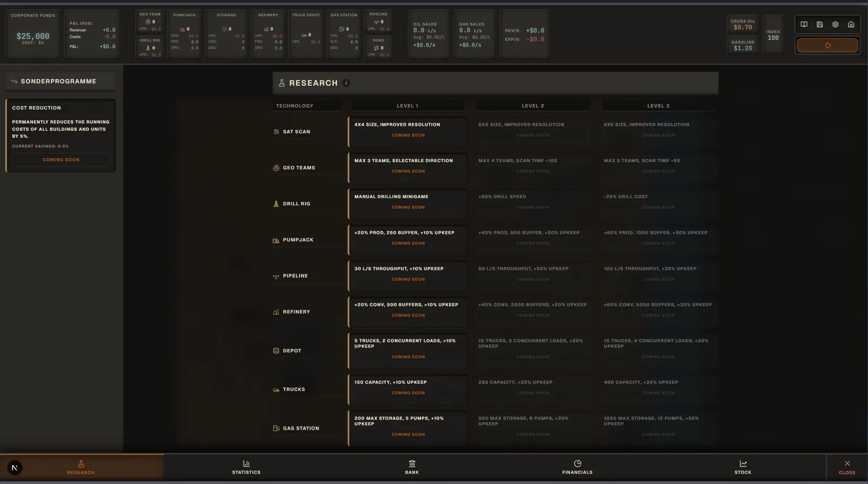
Task: Click the Gasoline price $1.20
Action: click(743, 48)
